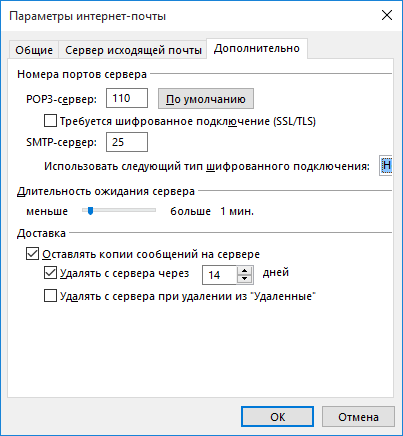
Task: Click the server timeout slider thumb
Action: click(x=90, y=210)
